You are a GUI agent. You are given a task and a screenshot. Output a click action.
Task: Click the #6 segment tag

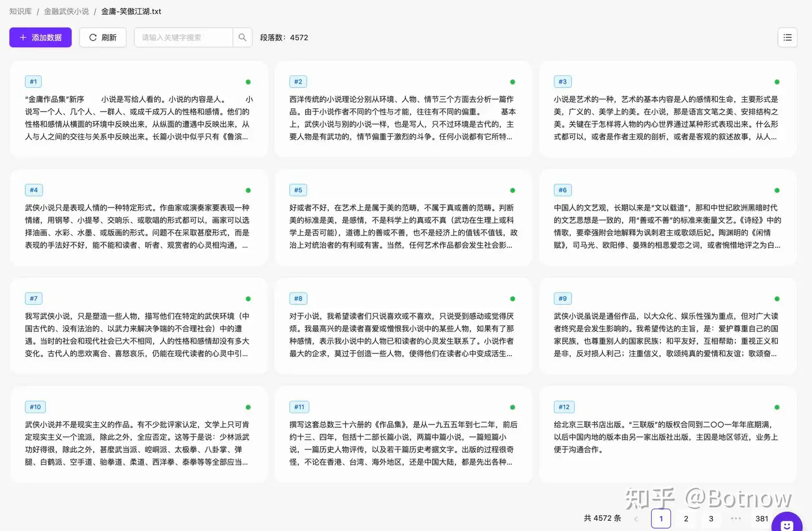tap(563, 190)
